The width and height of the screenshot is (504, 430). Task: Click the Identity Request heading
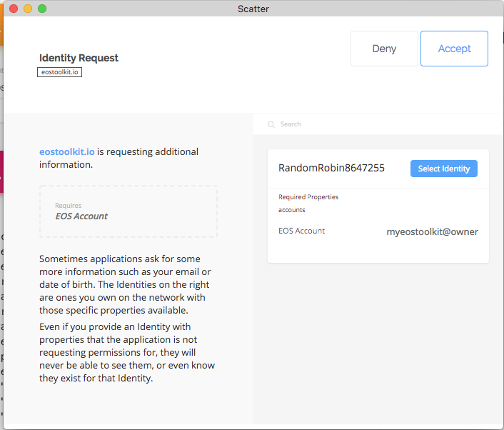79,58
